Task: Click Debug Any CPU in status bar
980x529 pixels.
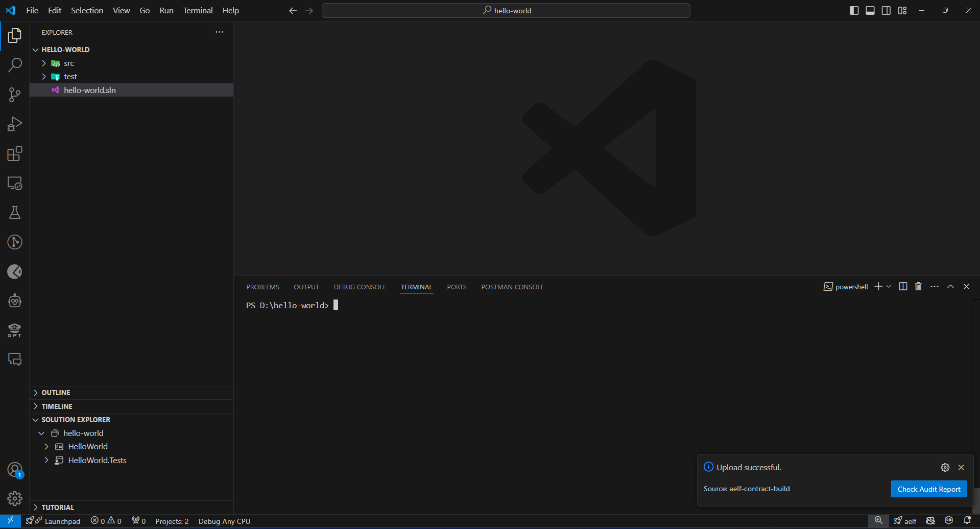Action: pyautogui.click(x=224, y=521)
